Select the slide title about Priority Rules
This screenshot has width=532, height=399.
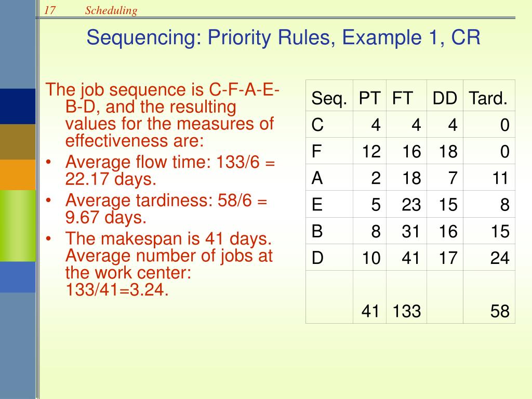283,37
